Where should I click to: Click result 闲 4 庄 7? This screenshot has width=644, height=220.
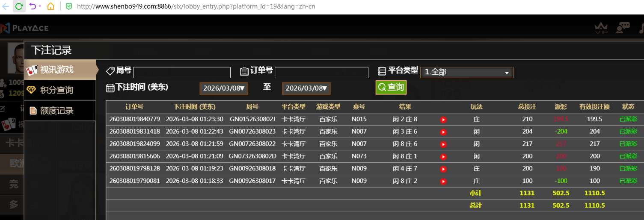point(405,169)
